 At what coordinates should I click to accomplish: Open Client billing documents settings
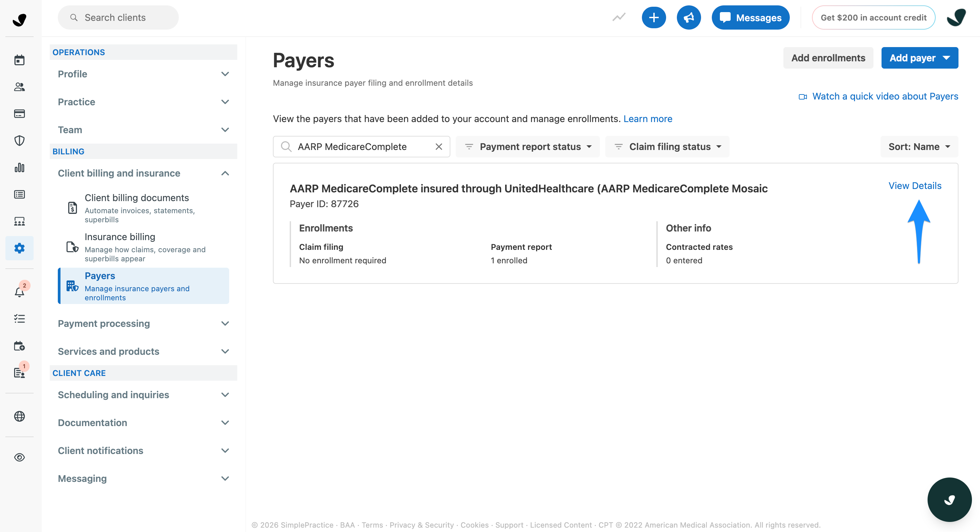click(144, 208)
